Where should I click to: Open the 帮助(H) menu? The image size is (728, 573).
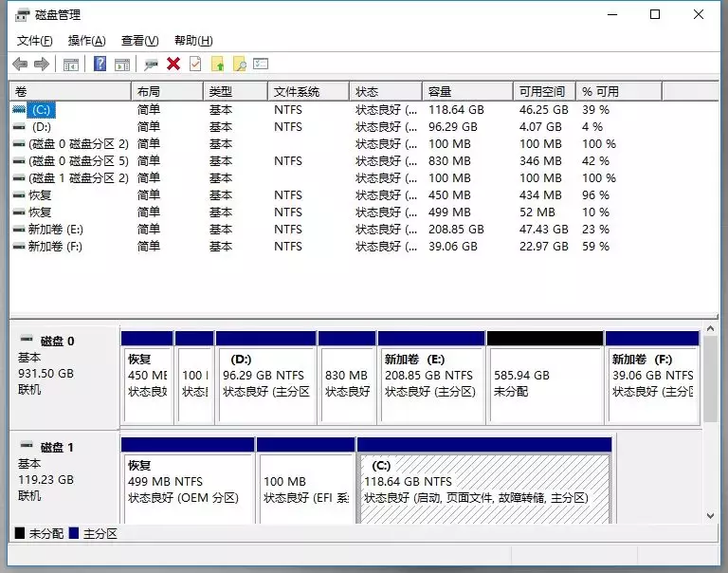point(193,41)
